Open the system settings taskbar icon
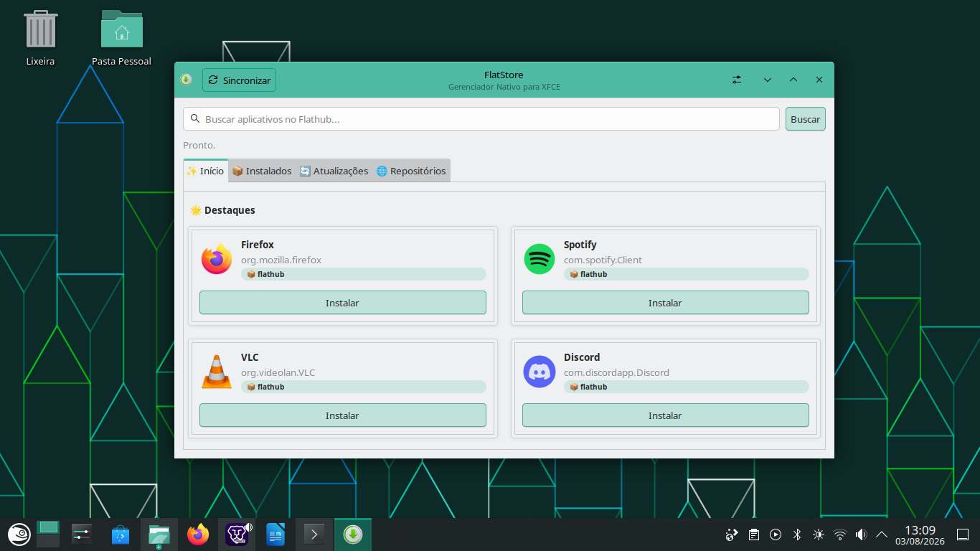Viewport: 980px width, 551px height. (82, 534)
